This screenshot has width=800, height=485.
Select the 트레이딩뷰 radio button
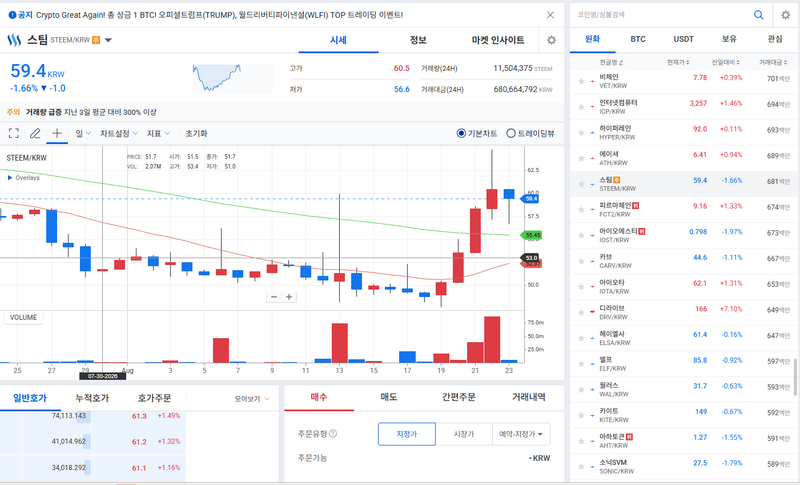(511, 133)
